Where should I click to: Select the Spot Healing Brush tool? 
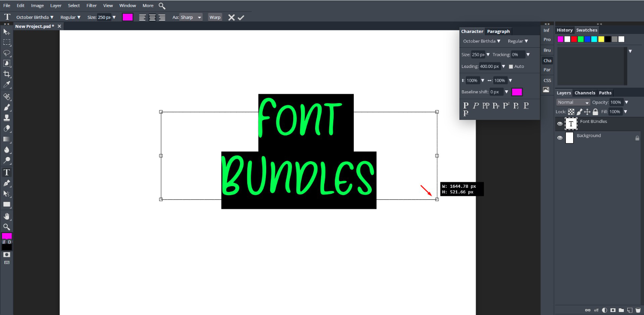click(7, 97)
